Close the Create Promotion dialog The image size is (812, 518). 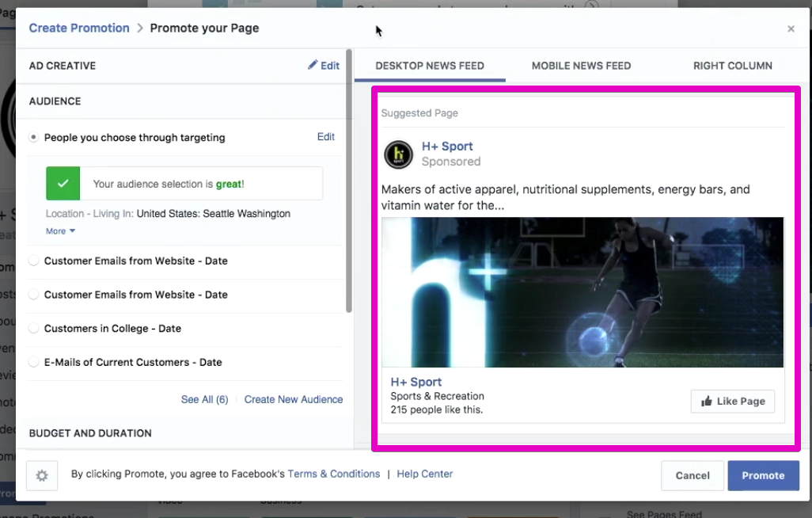791,29
